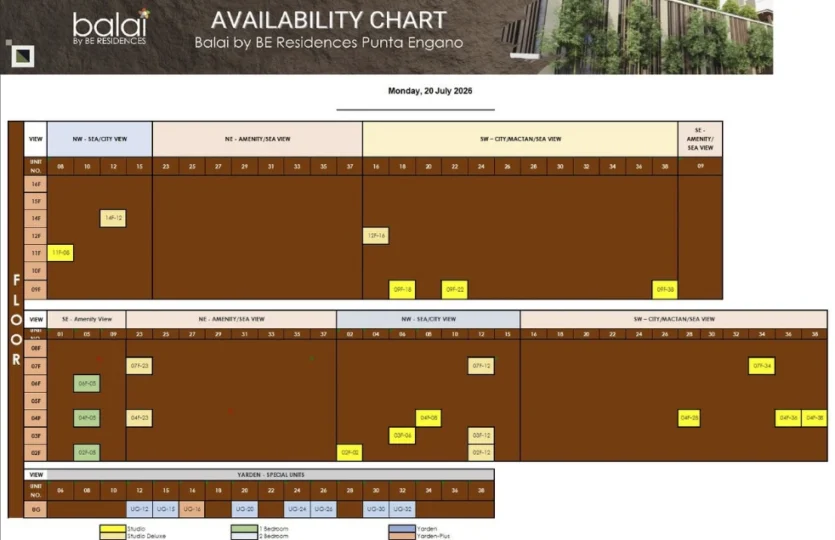Viewport: 835px width, 540px height.
Task: Select Yarden unit UG-12
Action: (x=139, y=509)
